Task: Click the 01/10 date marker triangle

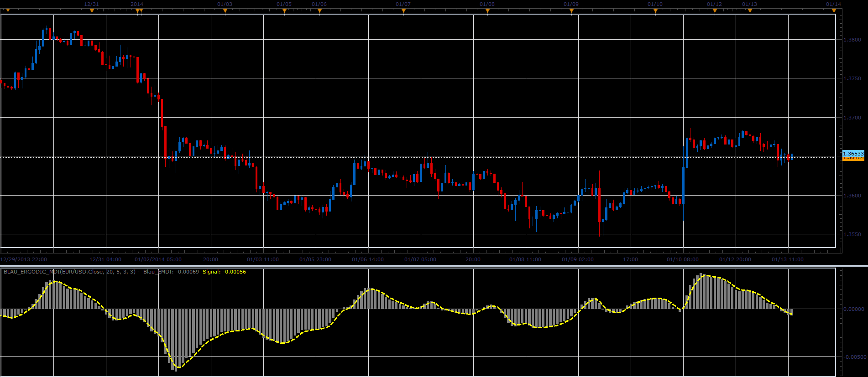Action: click(x=655, y=11)
